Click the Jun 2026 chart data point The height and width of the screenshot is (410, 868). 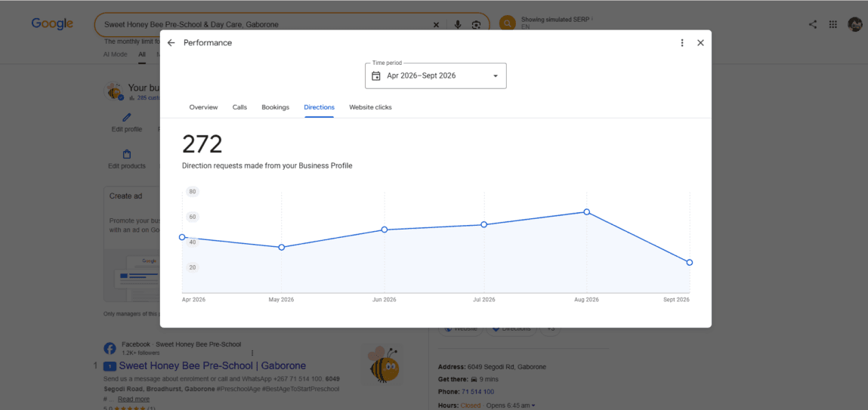tap(385, 230)
